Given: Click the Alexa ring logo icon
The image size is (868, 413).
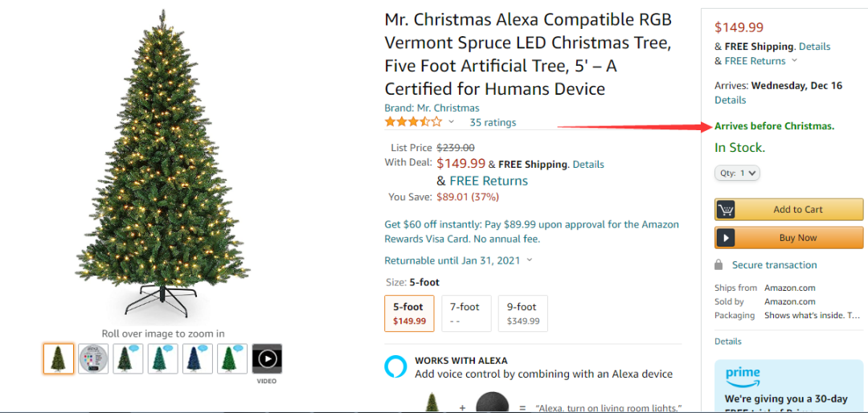Looking at the screenshot, I should (395, 366).
